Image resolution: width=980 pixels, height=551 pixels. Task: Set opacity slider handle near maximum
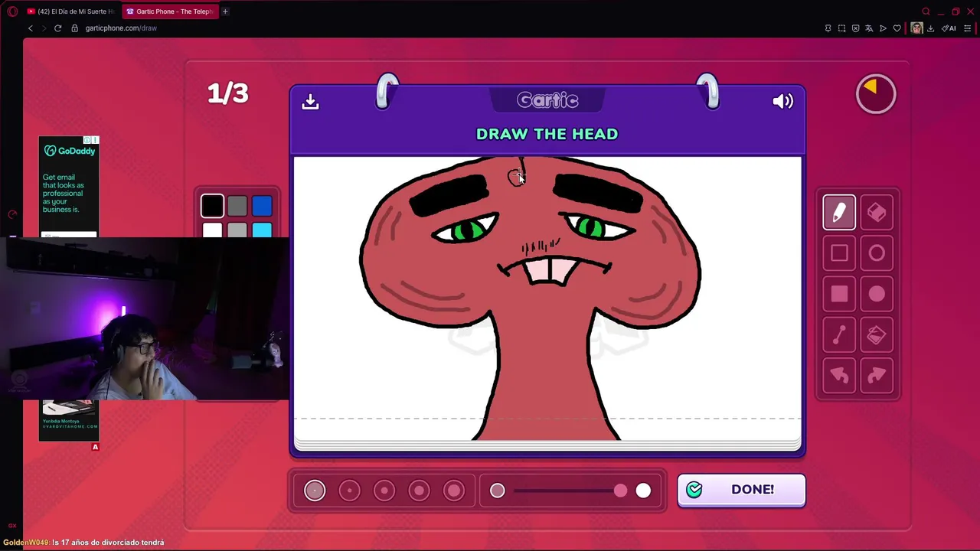[x=620, y=491]
